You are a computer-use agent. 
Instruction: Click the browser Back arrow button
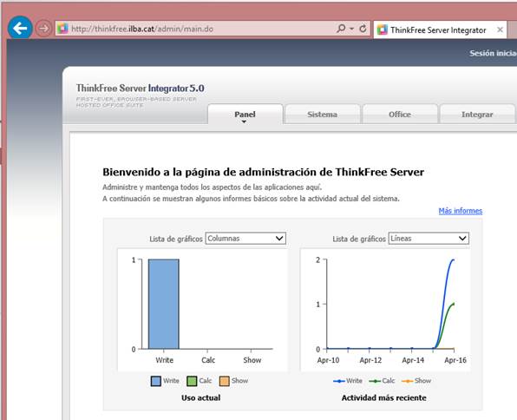point(20,28)
